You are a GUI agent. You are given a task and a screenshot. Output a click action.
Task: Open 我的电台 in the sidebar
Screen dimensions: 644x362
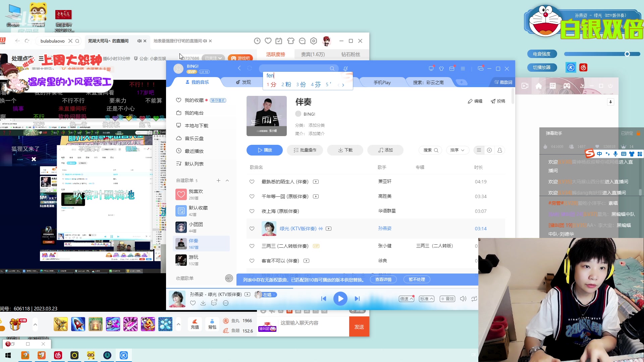click(194, 113)
